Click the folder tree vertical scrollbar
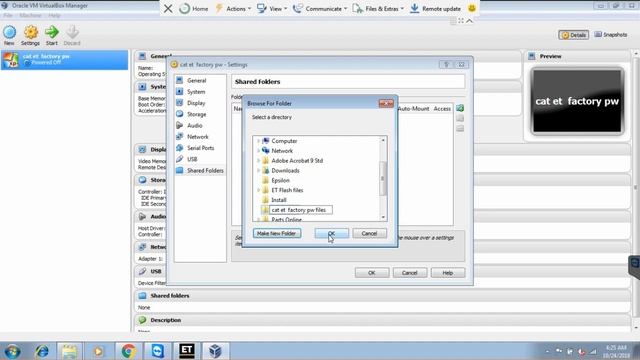The height and width of the screenshot is (360, 640). (383, 178)
